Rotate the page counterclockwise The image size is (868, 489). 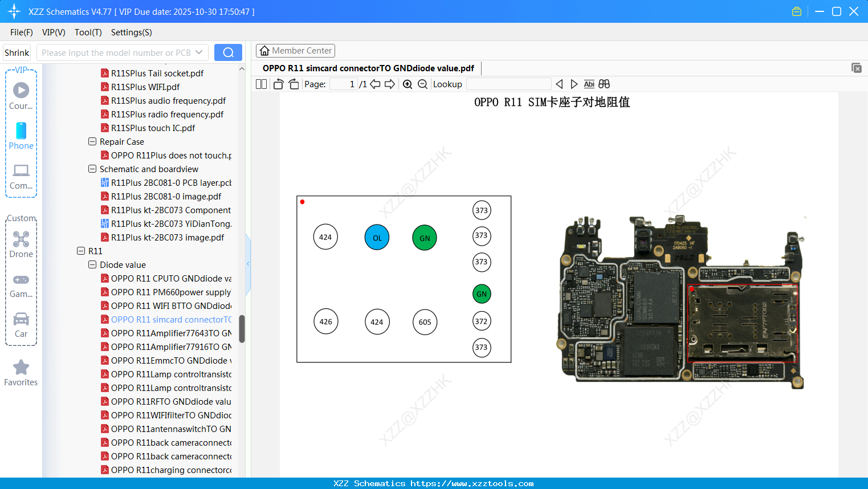click(278, 84)
